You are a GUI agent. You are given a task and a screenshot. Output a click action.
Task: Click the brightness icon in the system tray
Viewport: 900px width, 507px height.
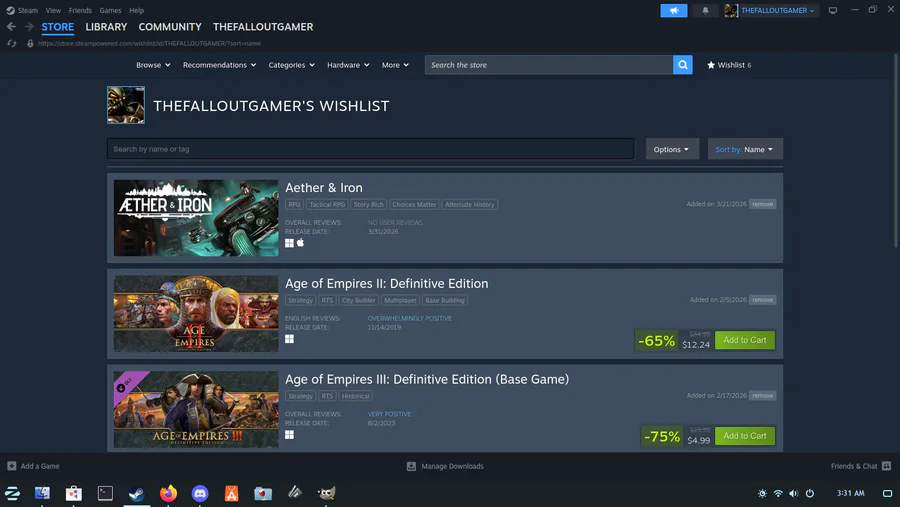click(x=762, y=493)
